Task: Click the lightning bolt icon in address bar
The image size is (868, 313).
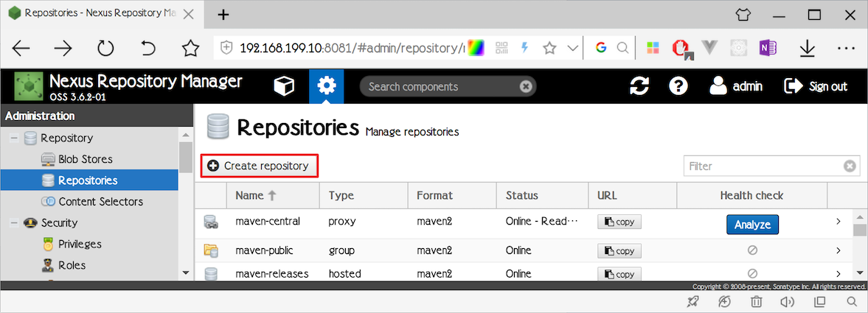Action: (x=525, y=48)
